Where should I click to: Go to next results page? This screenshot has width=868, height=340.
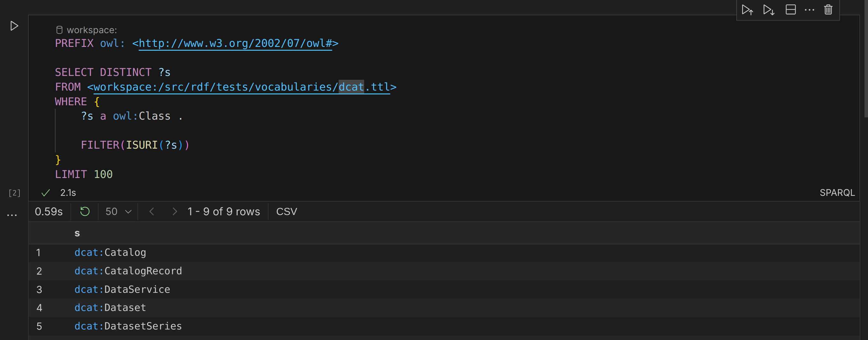[x=174, y=211]
